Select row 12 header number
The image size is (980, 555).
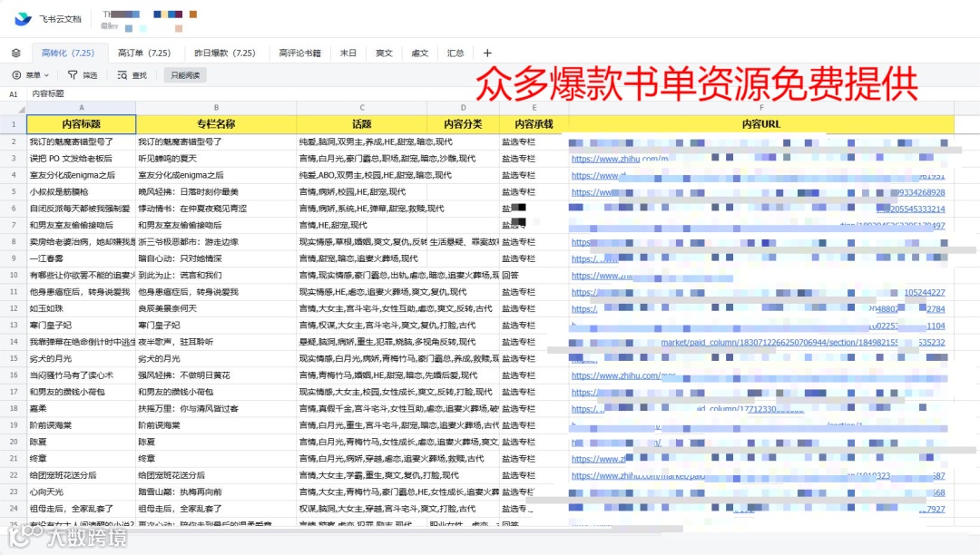[x=13, y=308]
